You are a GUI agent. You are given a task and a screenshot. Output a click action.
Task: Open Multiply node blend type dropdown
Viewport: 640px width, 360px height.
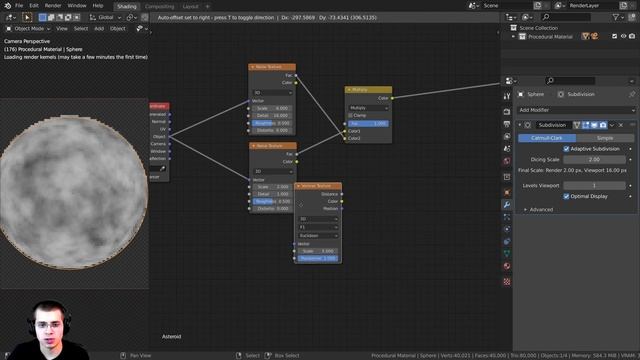[x=369, y=108]
